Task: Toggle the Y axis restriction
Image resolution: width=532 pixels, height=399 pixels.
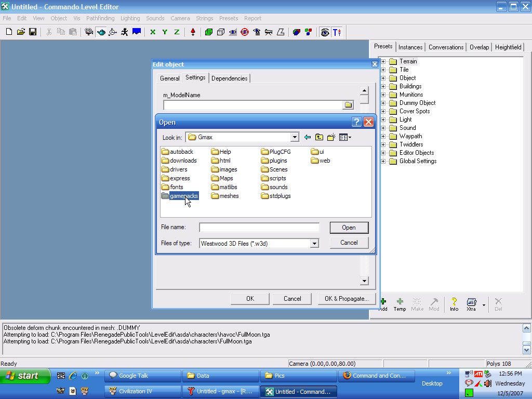Action: (x=165, y=32)
